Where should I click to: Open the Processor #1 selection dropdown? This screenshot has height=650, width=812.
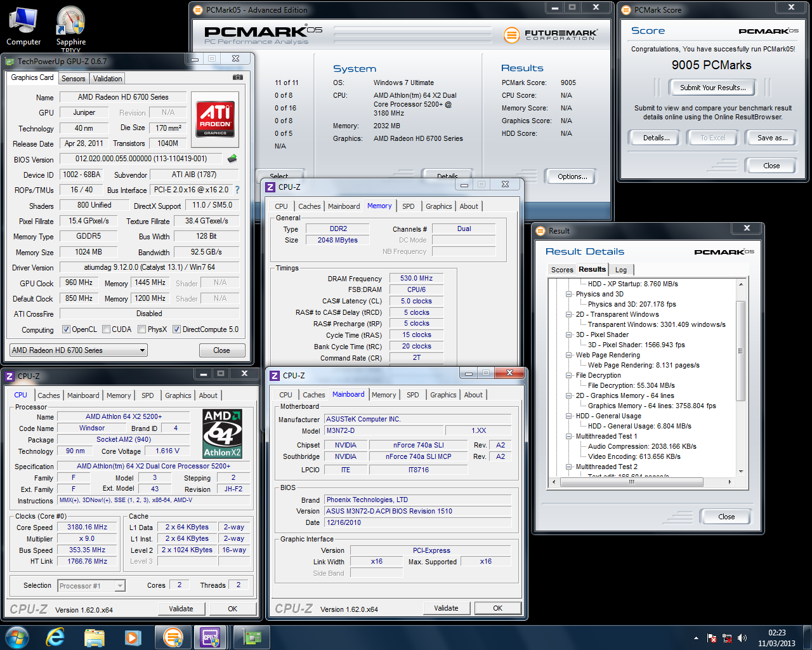point(91,586)
